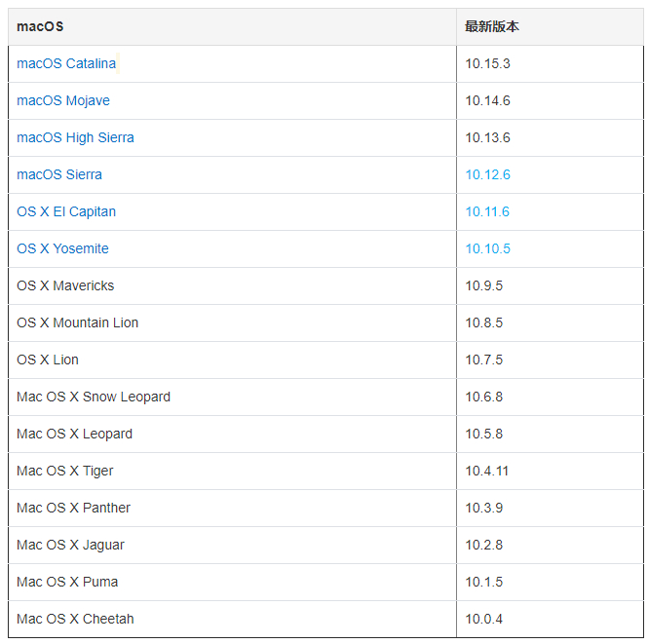
Task: Select the Mac OS X Cheetah row
Action: pos(326,619)
